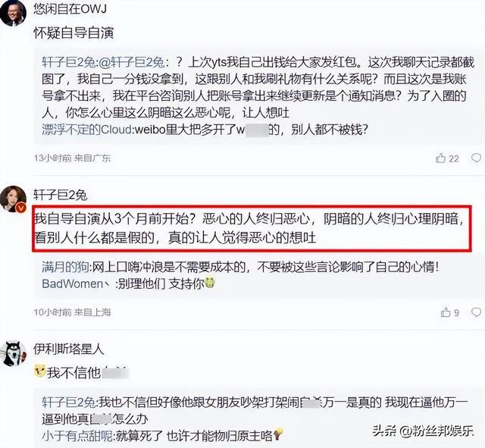Open username 悠闲自在OWJ
485x448 pixels.
click(x=70, y=9)
